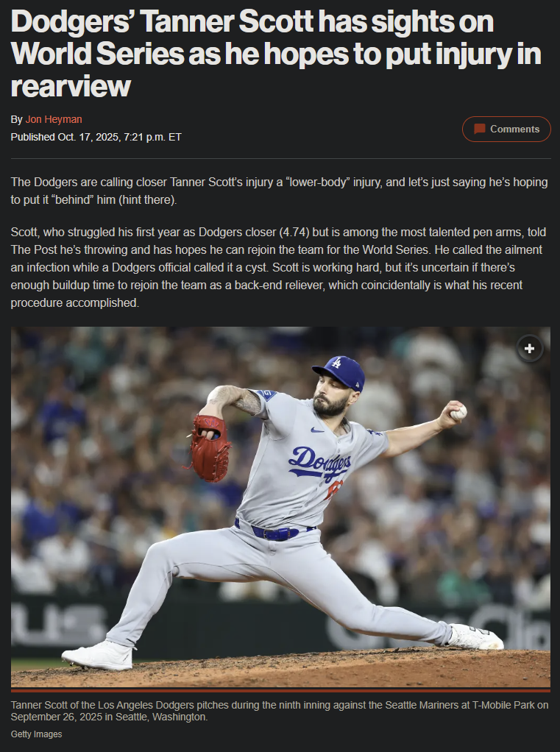The width and height of the screenshot is (560, 752).
Task: Enlarge the photo using the plus icon
Action: pyautogui.click(x=529, y=349)
